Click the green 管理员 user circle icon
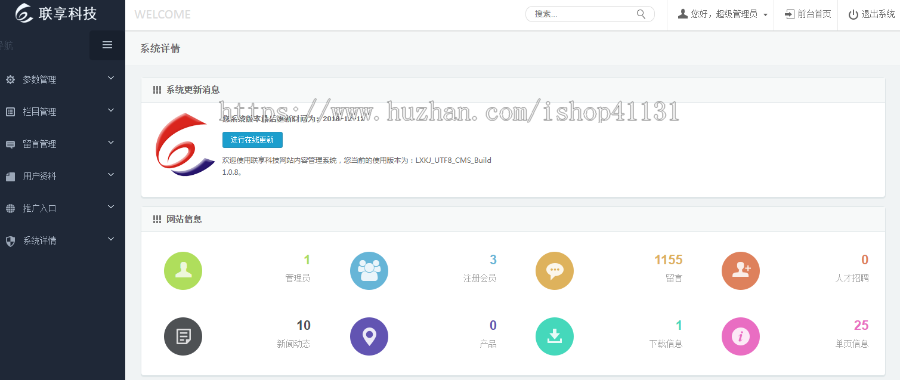This screenshot has width=900, height=380. pyautogui.click(x=183, y=271)
